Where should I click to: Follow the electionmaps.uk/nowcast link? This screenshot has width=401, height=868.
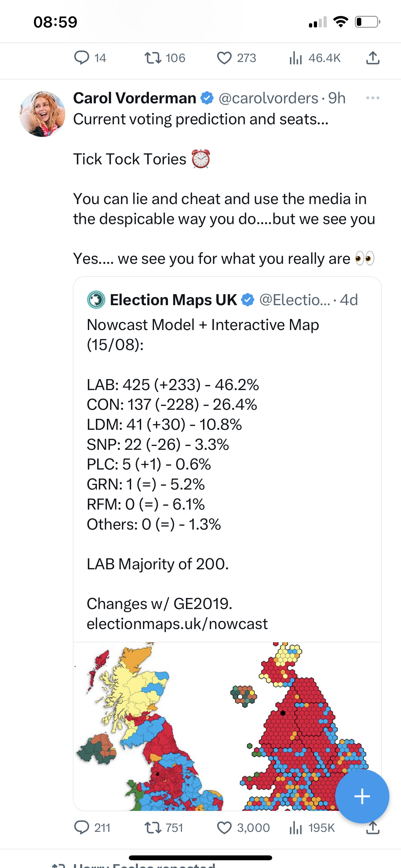point(177,624)
